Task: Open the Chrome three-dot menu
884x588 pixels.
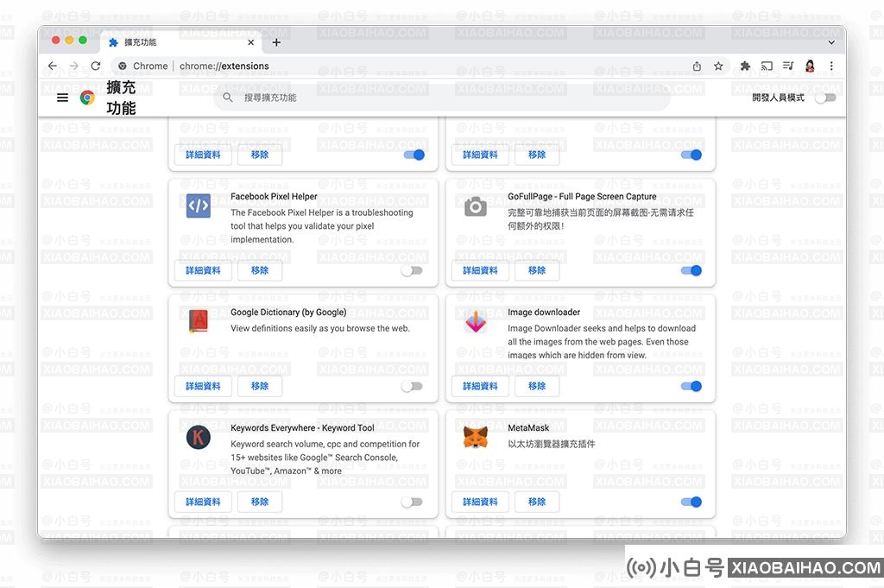Action: click(831, 66)
